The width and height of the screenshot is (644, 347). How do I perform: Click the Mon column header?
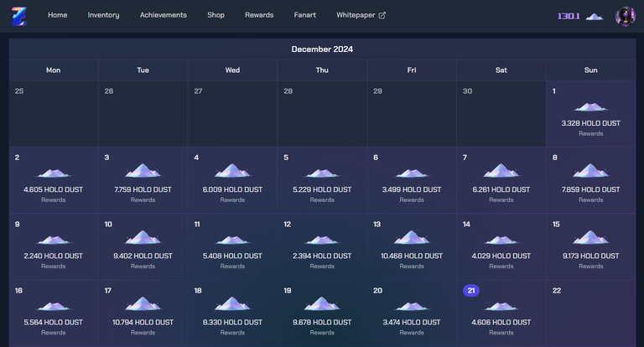click(54, 70)
